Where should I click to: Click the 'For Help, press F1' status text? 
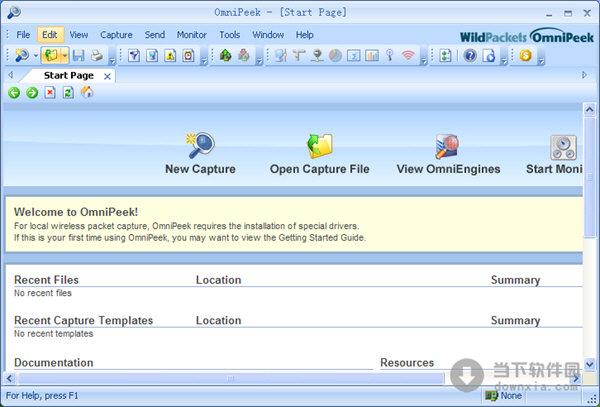pyautogui.click(x=42, y=396)
